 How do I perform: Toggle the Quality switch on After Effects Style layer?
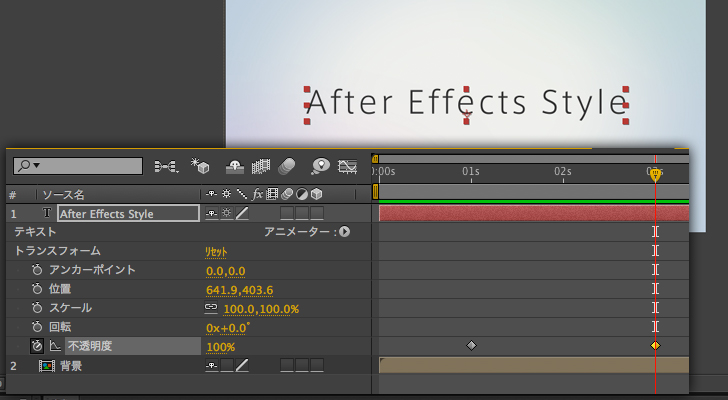point(242,213)
